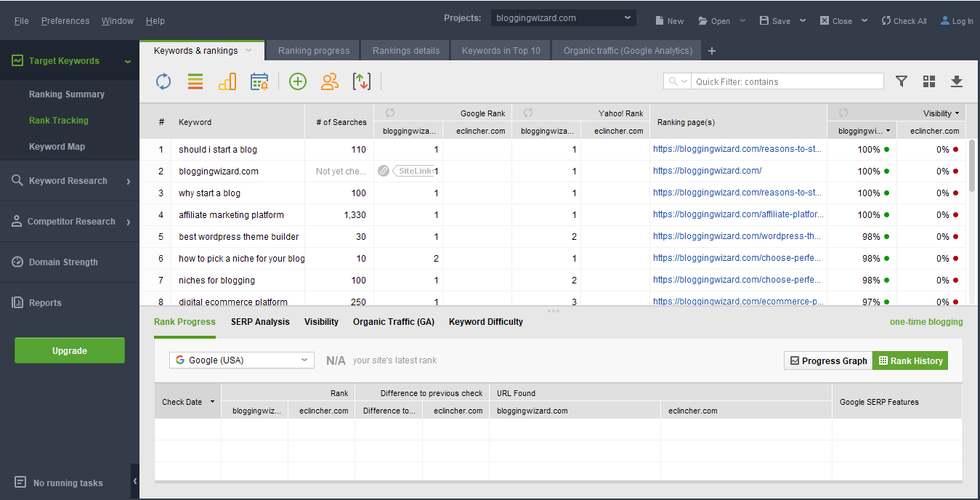Click the Log In button
Screen dimensions: 980x500
tap(957, 21)
